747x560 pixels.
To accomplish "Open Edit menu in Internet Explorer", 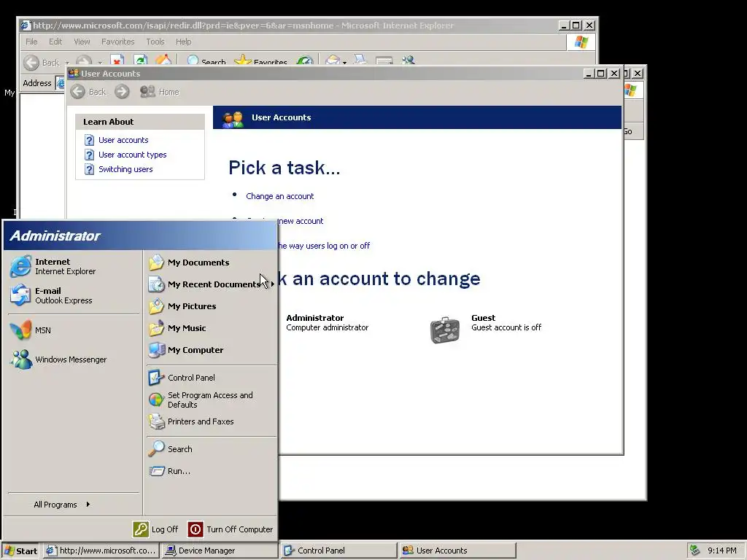I will click(x=55, y=42).
